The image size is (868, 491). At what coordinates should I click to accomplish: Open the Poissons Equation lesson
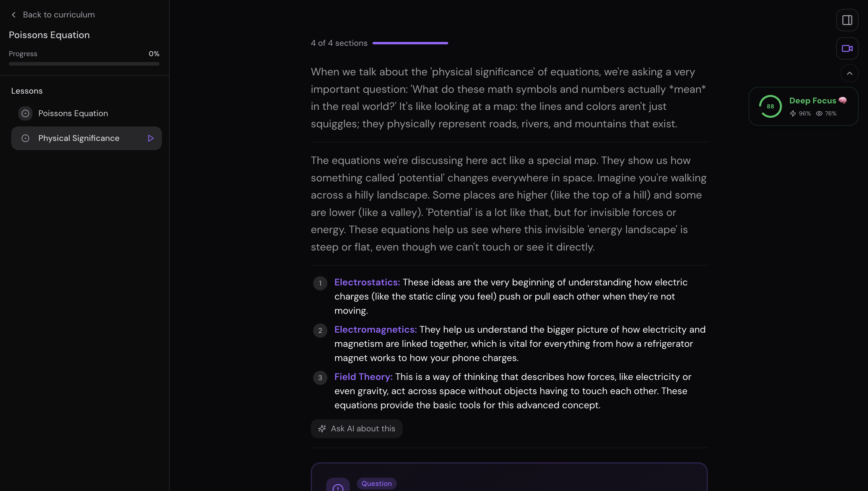(x=73, y=114)
